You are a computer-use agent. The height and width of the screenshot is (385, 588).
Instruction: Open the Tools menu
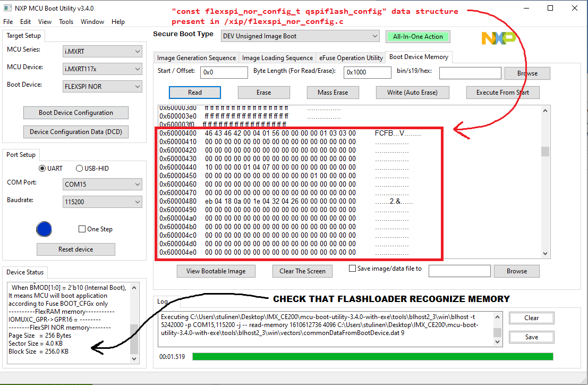(67, 22)
